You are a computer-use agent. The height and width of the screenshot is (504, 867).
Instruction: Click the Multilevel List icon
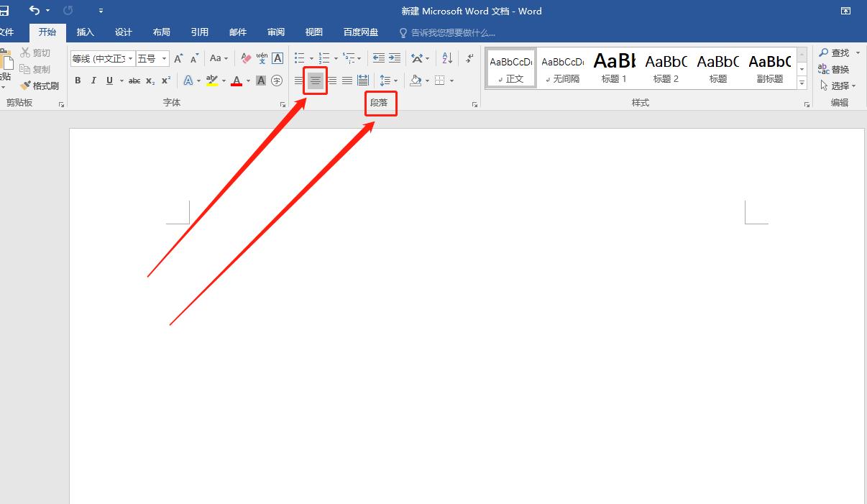(349, 58)
